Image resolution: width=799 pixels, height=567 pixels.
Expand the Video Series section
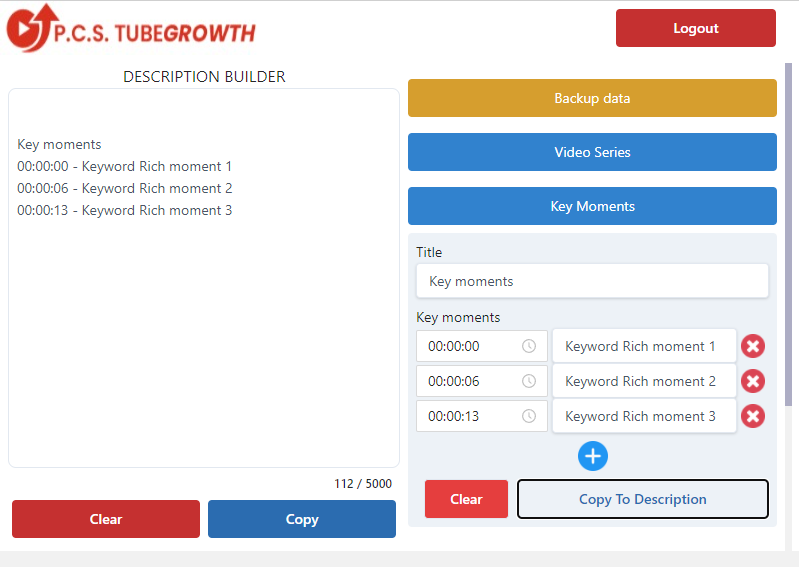pos(592,152)
